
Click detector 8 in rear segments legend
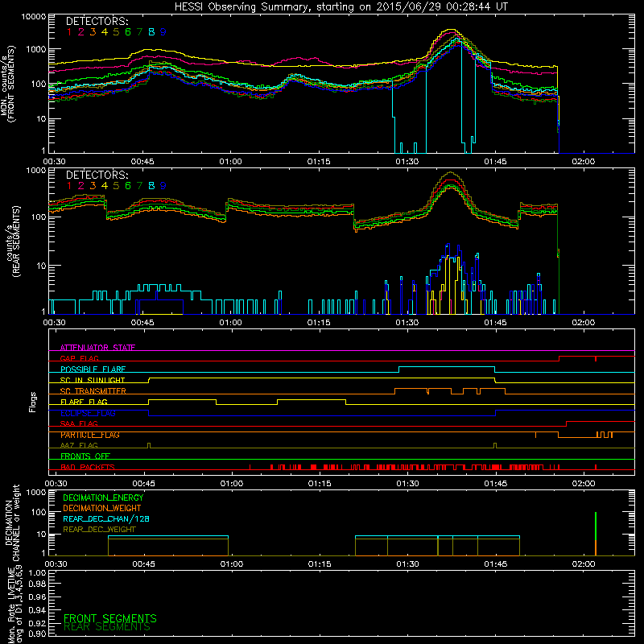[151, 186]
